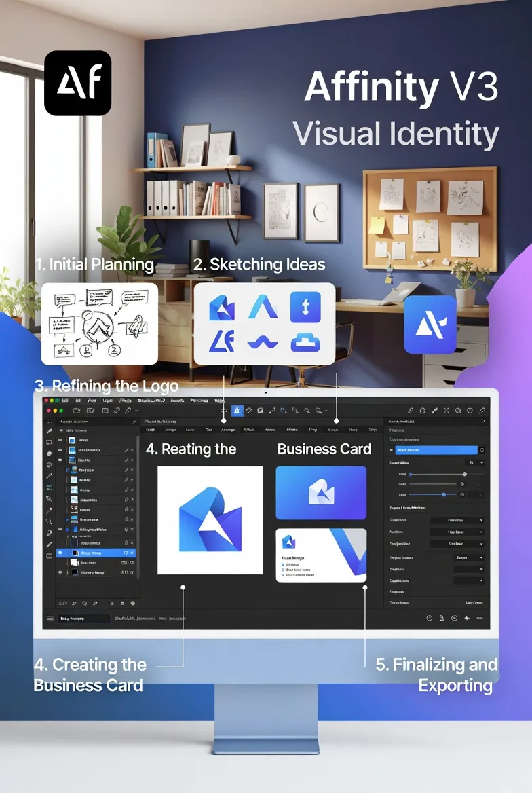Click the blue highlighted bar in the right panel
Screen dimensions: 532x793
point(436,449)
